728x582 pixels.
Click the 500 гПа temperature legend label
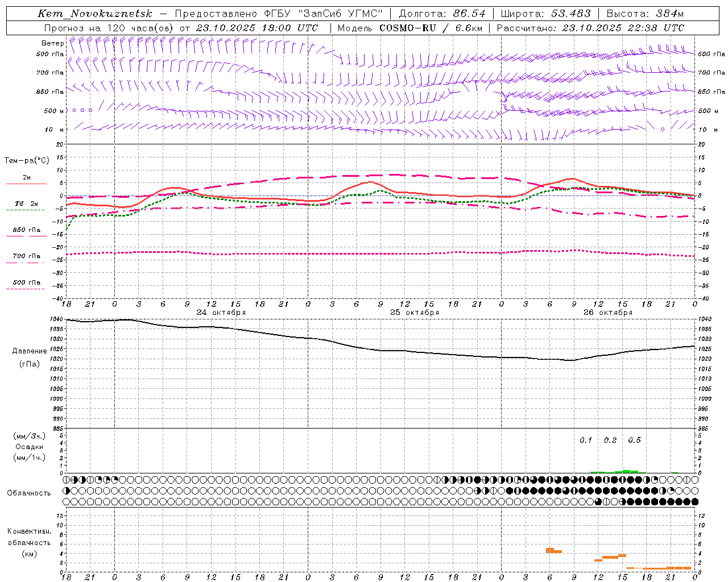pyautogui.click(x=27, y=282)
